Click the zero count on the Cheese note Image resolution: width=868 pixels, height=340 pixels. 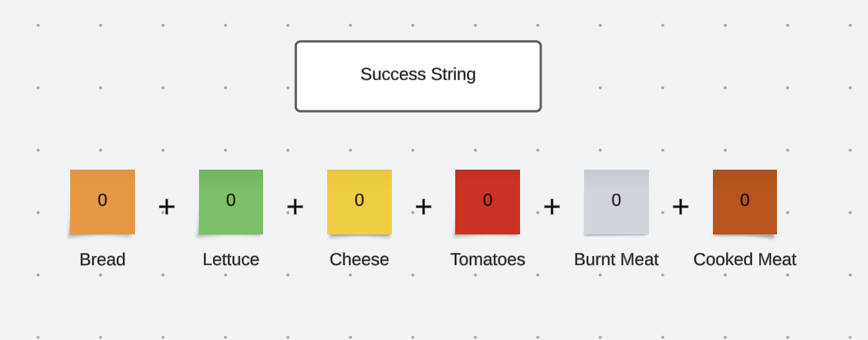coord(360,200)
